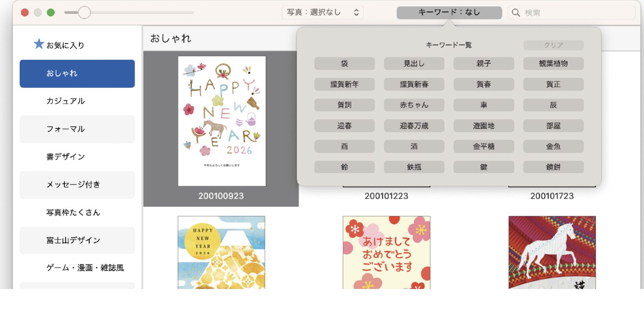
Task: Select 富士山デザイン in the sidebar
Action: [x=77, y=240]
